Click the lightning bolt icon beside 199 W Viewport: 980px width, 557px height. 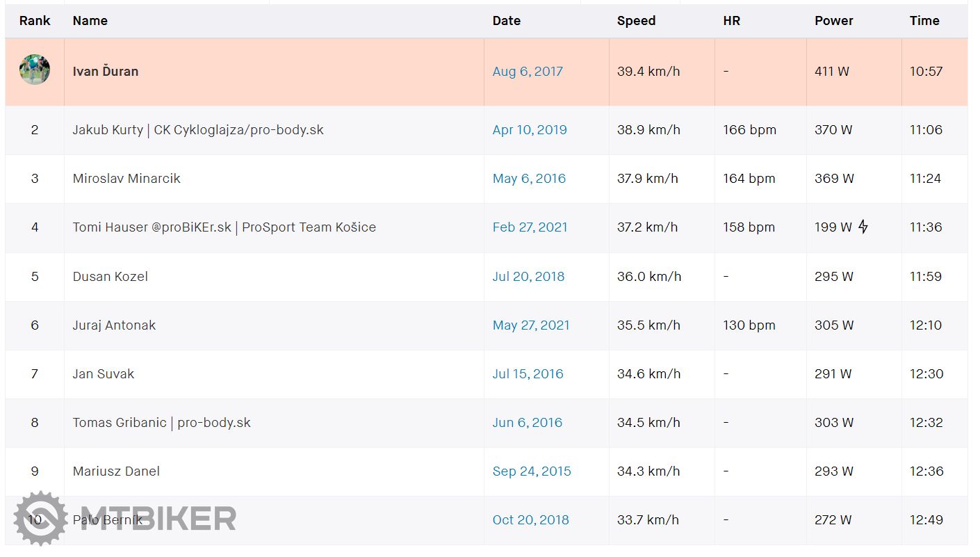tap(863, 227)
